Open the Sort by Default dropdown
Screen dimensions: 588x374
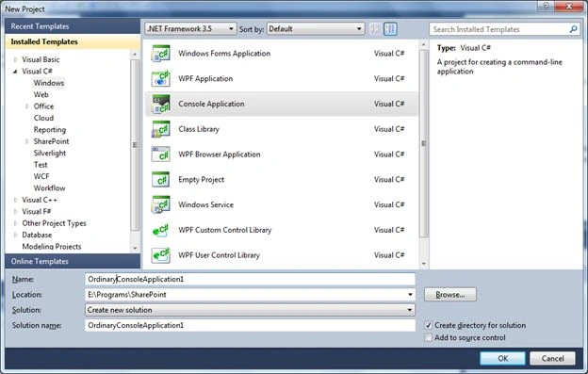click(316, 29)
